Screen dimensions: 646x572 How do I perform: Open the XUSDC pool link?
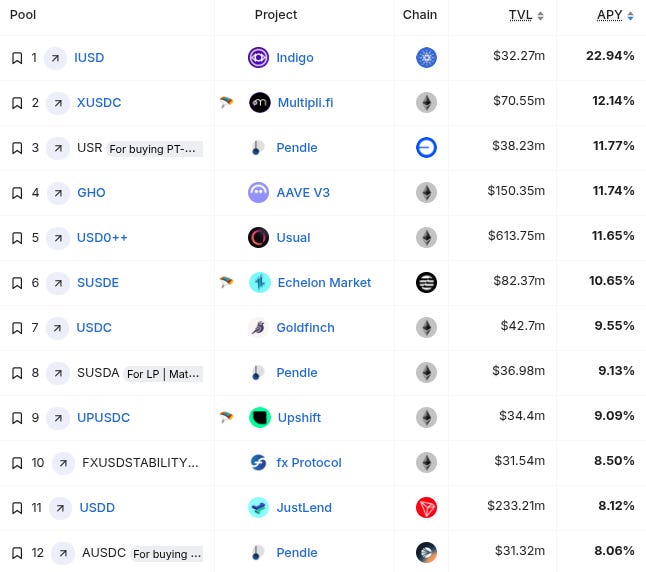click(x=99, y=103)
